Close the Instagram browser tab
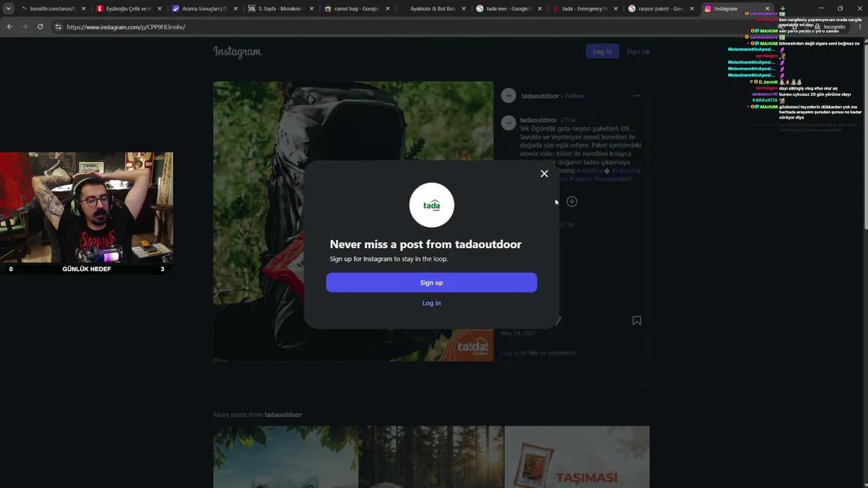 767,9
